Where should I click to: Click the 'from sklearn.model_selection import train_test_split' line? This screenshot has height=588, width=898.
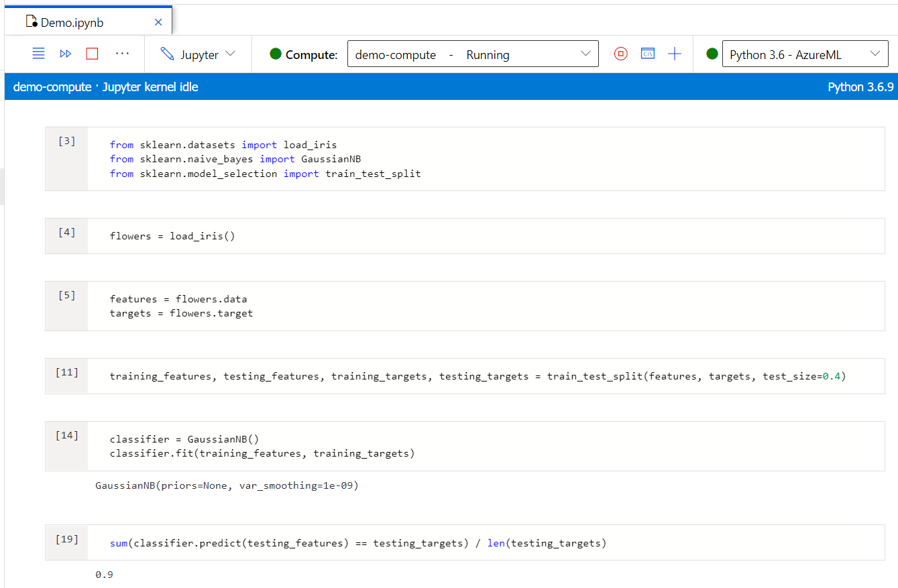tap(266, 174)
